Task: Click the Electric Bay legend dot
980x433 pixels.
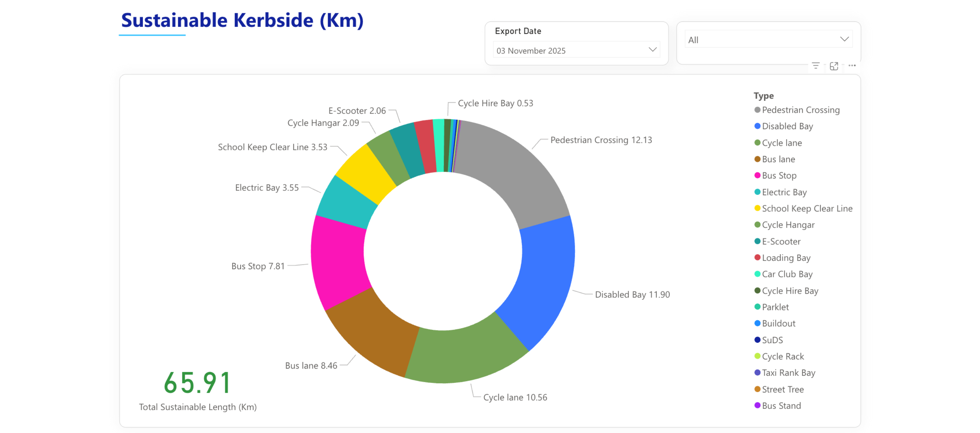Action: point(757,192)
